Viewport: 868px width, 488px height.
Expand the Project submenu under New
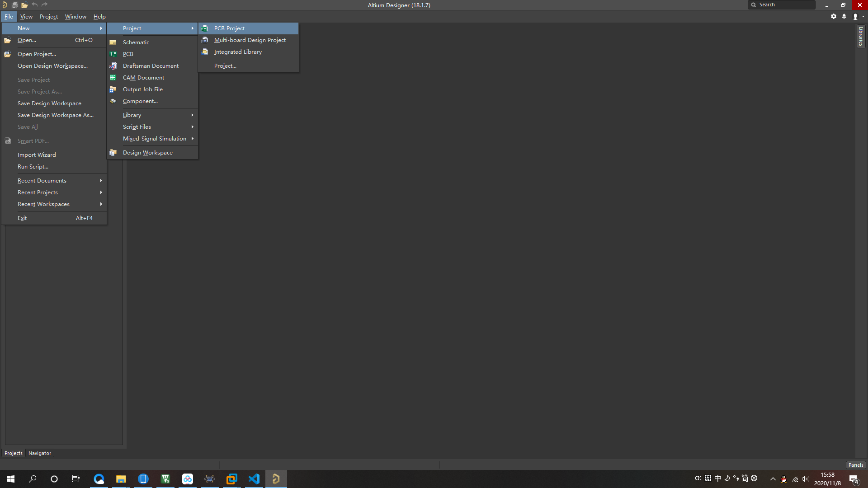pyautogui.click(x=152, y=28)
